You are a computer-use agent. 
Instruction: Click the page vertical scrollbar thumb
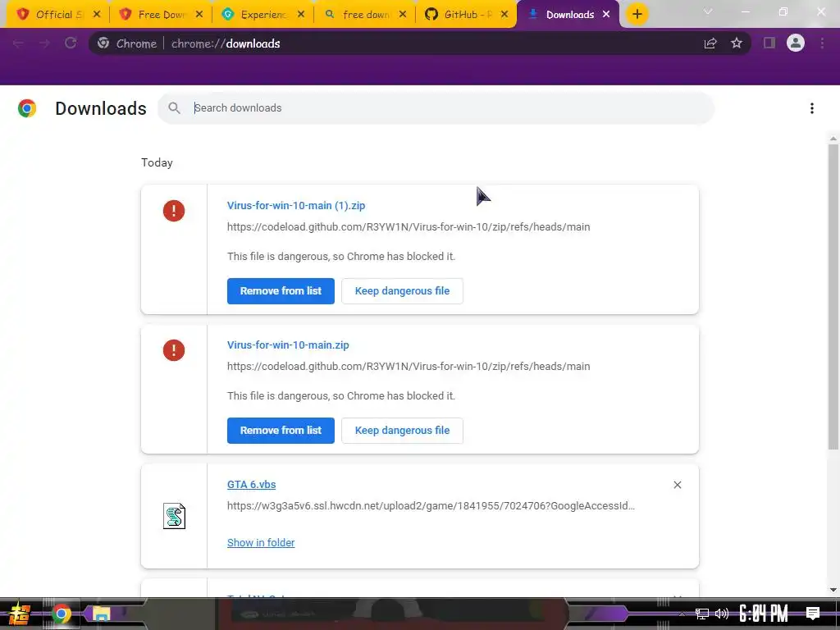[x=833, y=296]
